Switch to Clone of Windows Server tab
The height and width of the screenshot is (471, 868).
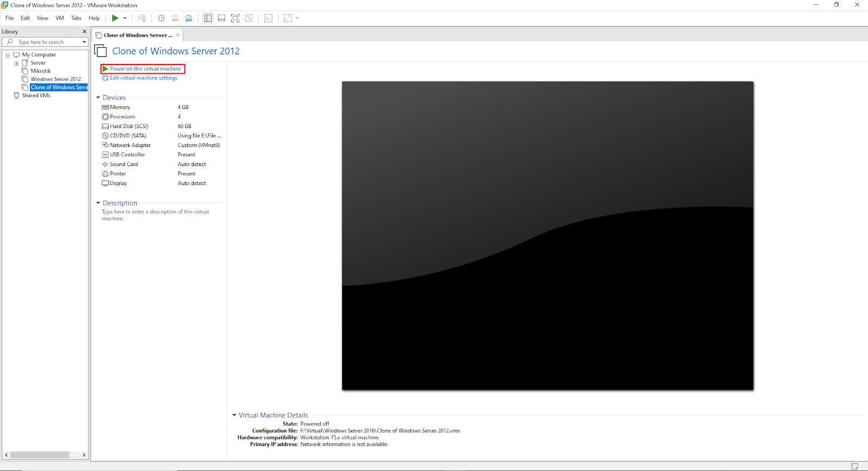pos(138,35)
